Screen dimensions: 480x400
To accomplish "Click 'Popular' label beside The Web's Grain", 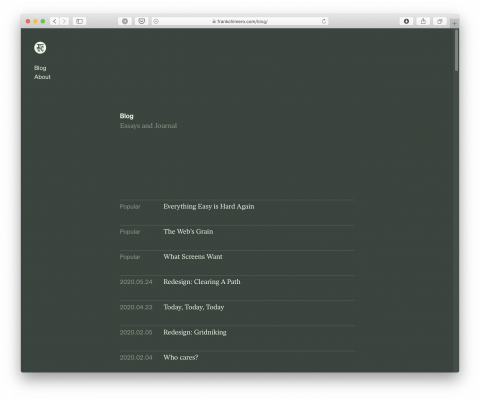I will 130,232.
